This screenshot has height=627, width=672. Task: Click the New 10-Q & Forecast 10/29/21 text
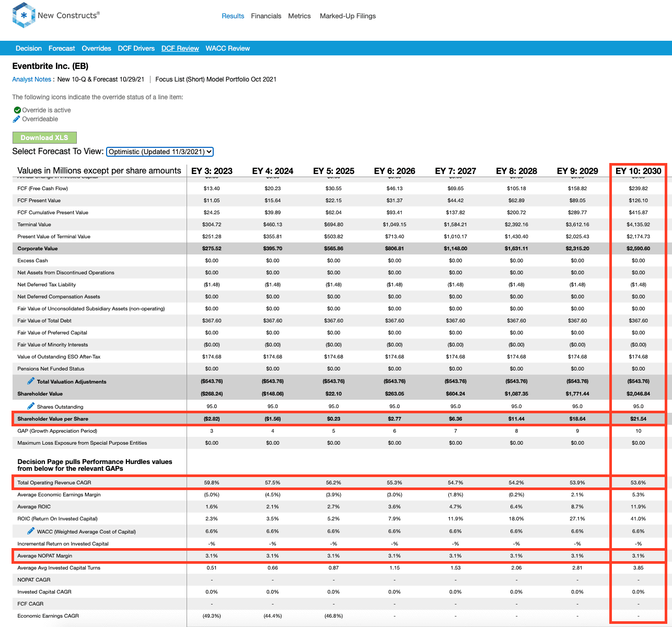(x=101, y=79)
